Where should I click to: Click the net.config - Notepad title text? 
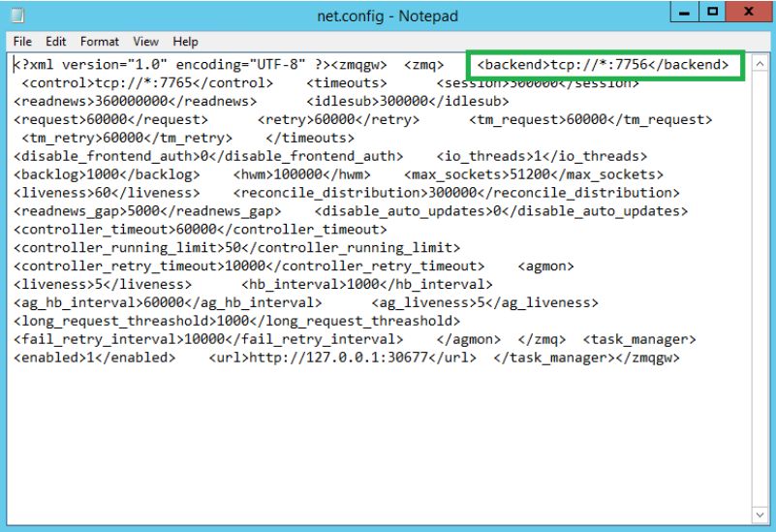tap(388, 16)
